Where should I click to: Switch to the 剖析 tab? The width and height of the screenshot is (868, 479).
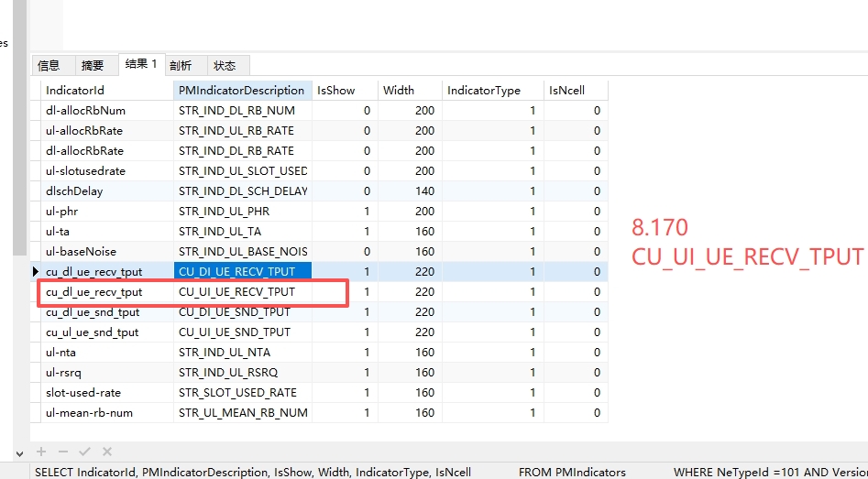(x=181, y=65)
